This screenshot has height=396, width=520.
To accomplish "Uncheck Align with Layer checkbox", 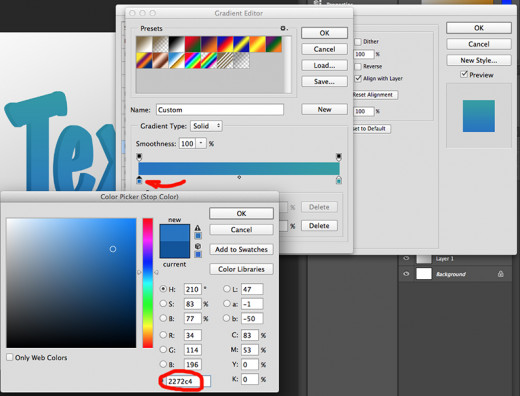I will coord(358,78).
